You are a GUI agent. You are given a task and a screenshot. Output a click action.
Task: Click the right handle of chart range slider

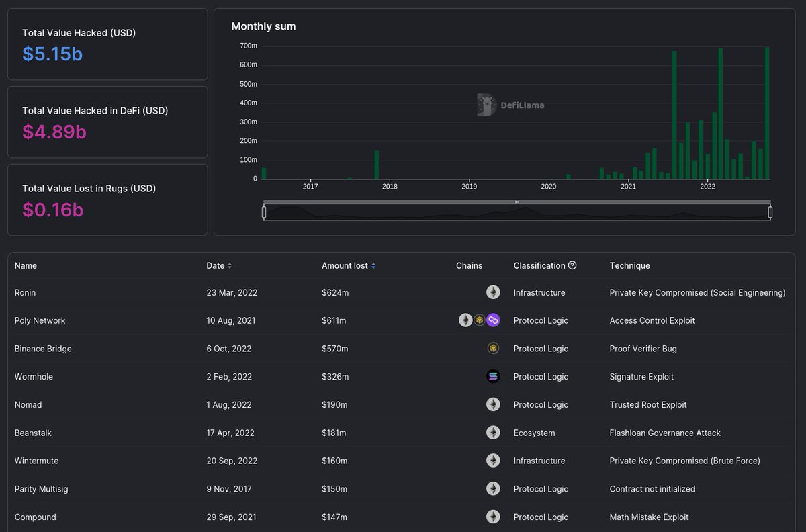click(770, 212)
